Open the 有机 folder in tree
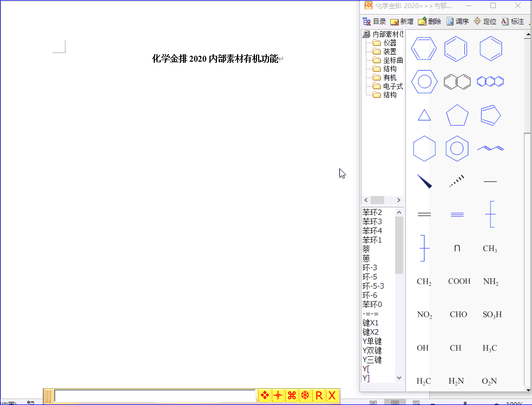532x405 pixels. click(x=390, y=78)
